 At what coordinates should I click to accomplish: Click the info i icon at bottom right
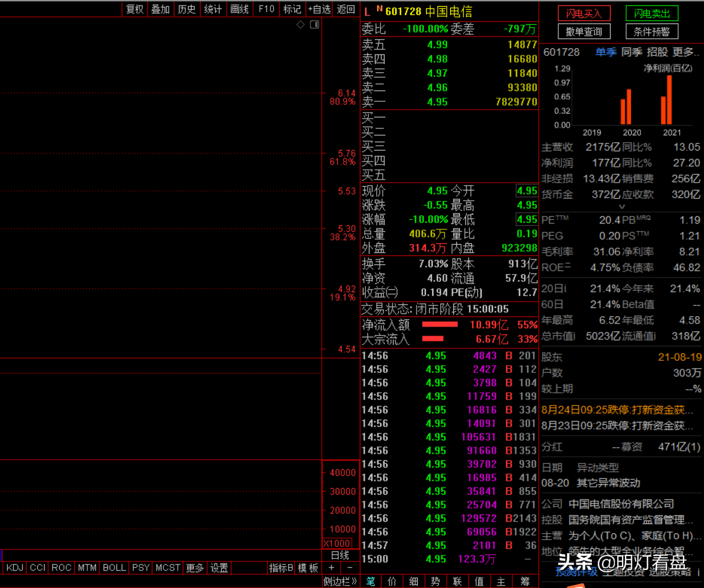click(698, 572)
